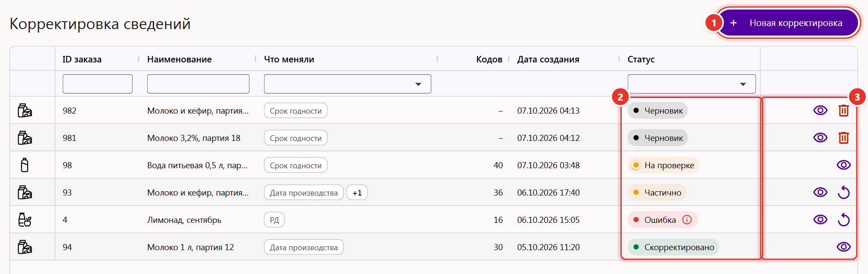Click name 'Молоко 3,2%, партия 18'
The height and width of the screenshot is (274, 868).
pos(194,138)
